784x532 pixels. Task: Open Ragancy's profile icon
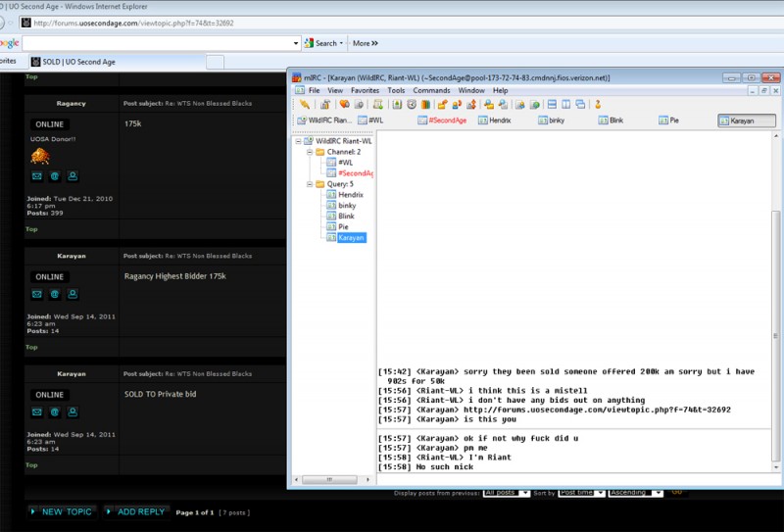click(x=73, y=176)
